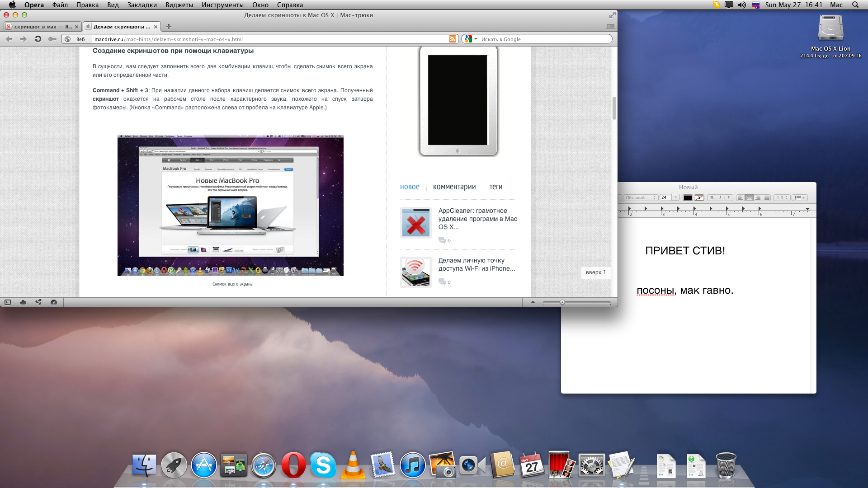
Task: Switch to the комментарии tab
Action: point(454,187)
